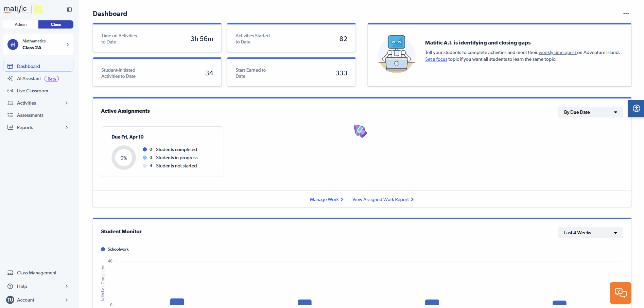644x308 pixels.
Task: Open the Last 4 Weeks filter dropdown
Action: pos(590,233)
